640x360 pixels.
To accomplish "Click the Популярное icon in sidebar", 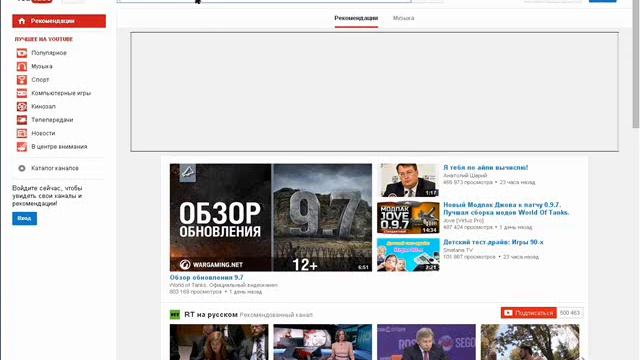I will [22, 53].
